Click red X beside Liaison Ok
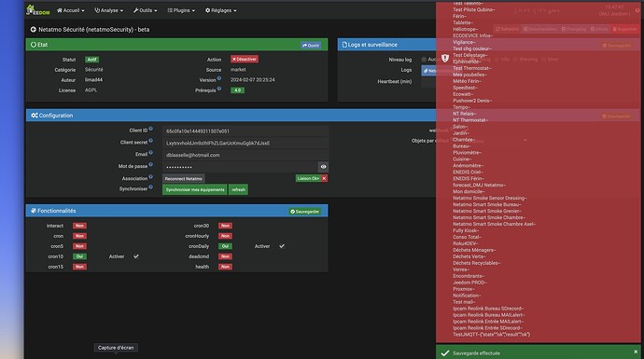 click(x=325, y=178)
